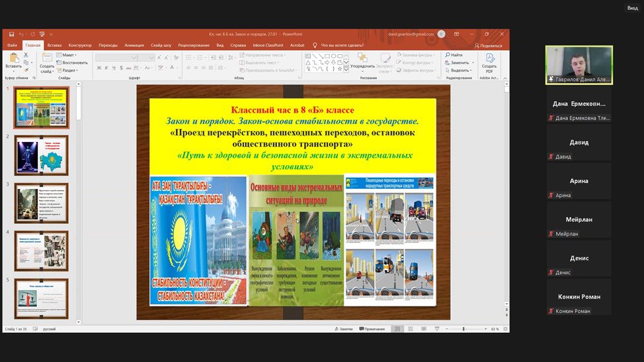
Task: Click the fit slide to window icon
Action: click(505, 329)
